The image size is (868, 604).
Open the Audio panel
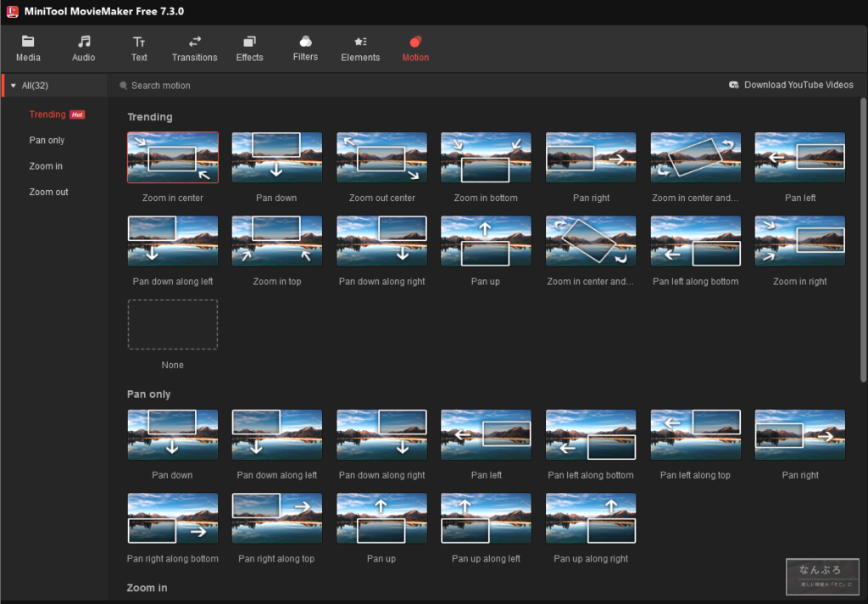(84, 48)
